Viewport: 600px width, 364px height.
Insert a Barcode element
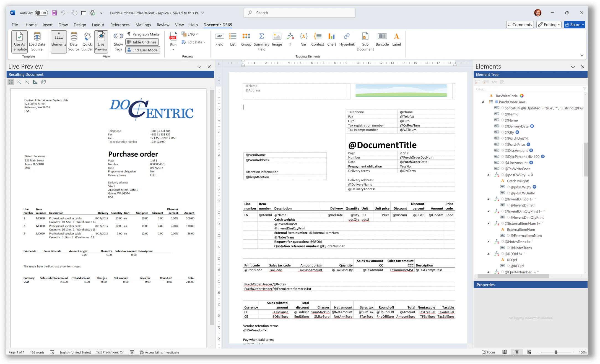(382, 40)
